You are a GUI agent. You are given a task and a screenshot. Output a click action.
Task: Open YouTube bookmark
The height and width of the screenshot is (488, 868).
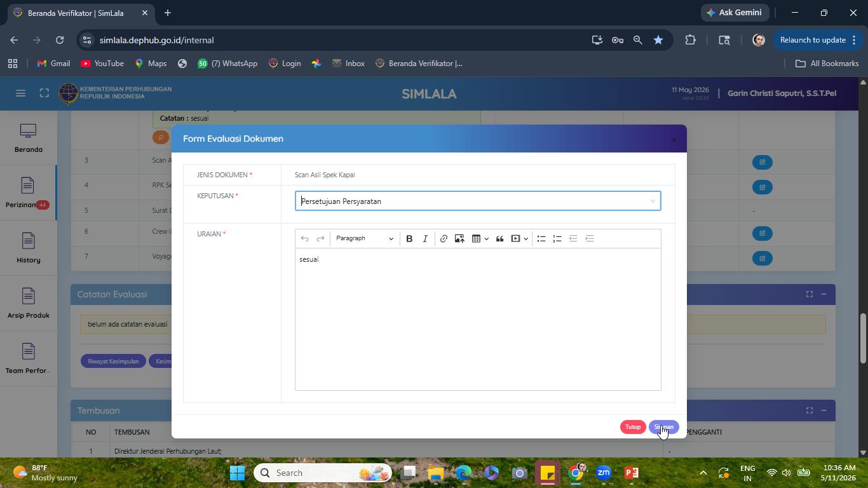click(x=102, y=64)
